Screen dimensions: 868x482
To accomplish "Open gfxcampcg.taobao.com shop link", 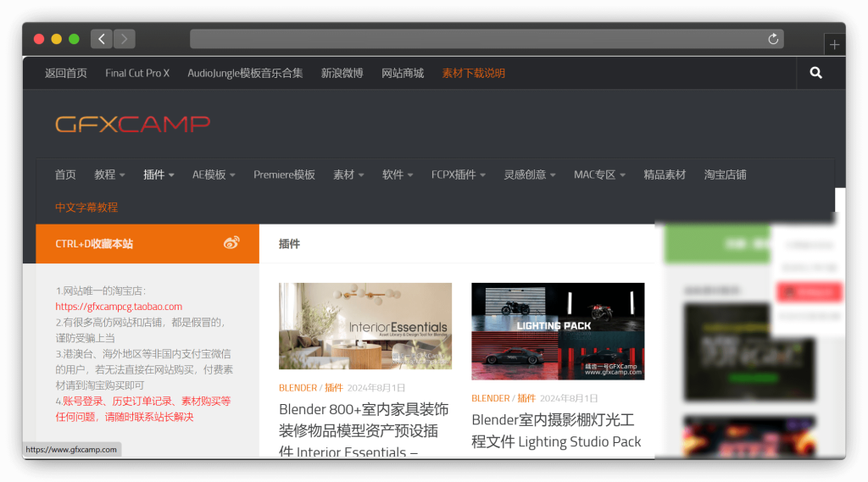I will 119,307.
